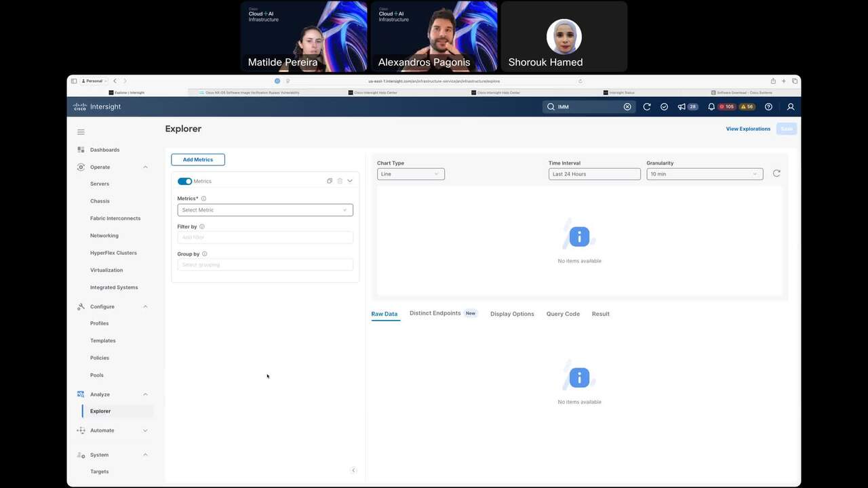The image size is (868, 488).
Task: Click the greyed Save button
Action: 787,129
